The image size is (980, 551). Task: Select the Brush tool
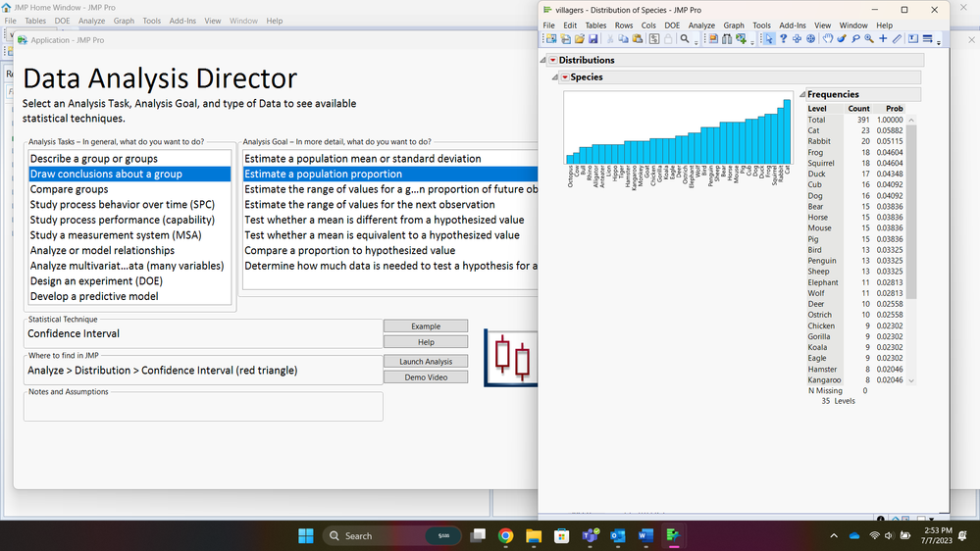(x=842, y=39)
